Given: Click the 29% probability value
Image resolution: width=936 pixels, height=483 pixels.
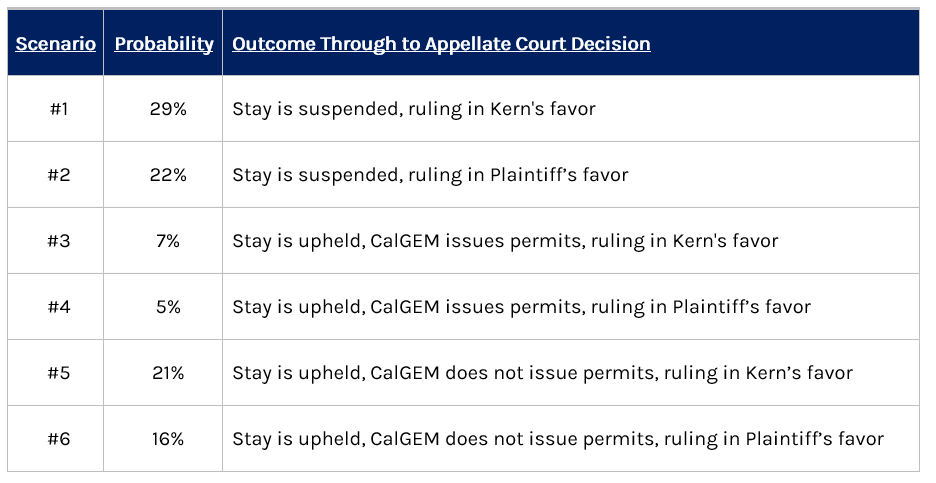Looking at the screenshot, I should [168, 109].
